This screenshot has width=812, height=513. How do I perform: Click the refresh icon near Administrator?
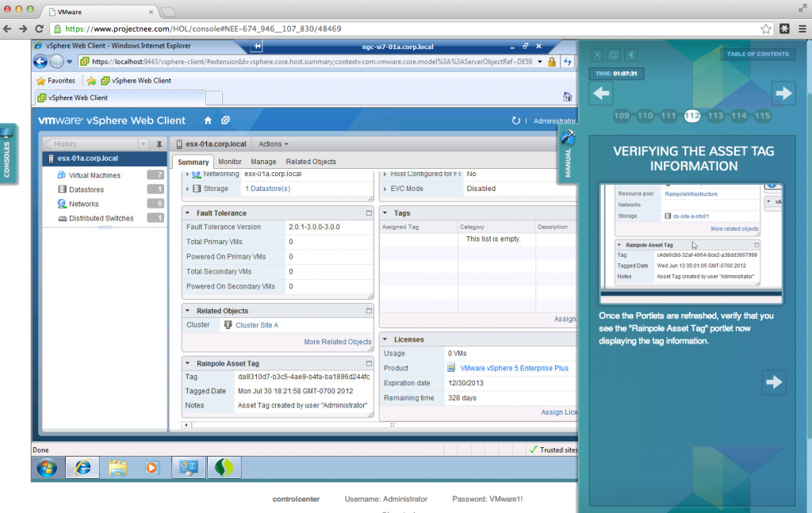(515, 121)
